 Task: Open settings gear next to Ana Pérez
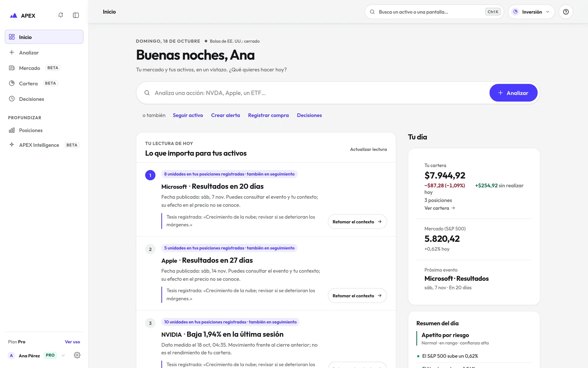tap(77, 355)
